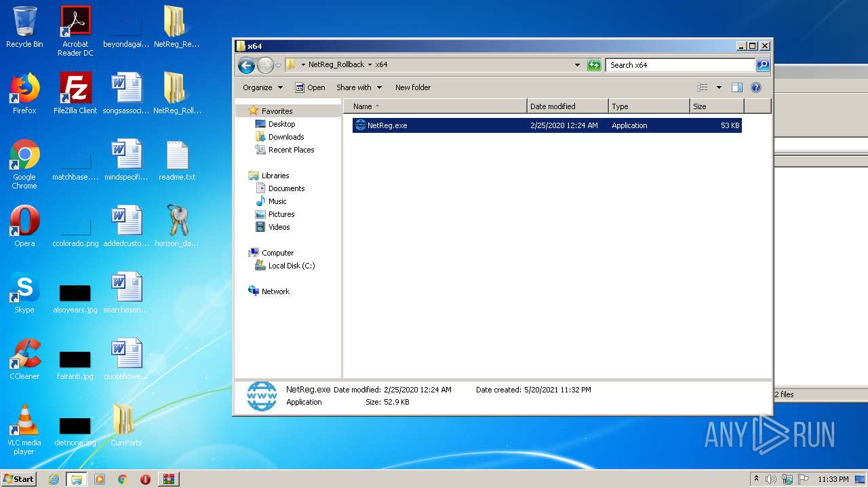The height and width of the screenshot is (488, 868).
Task: Click the volume speaker tray icon
Action: [x=770, y=479]
